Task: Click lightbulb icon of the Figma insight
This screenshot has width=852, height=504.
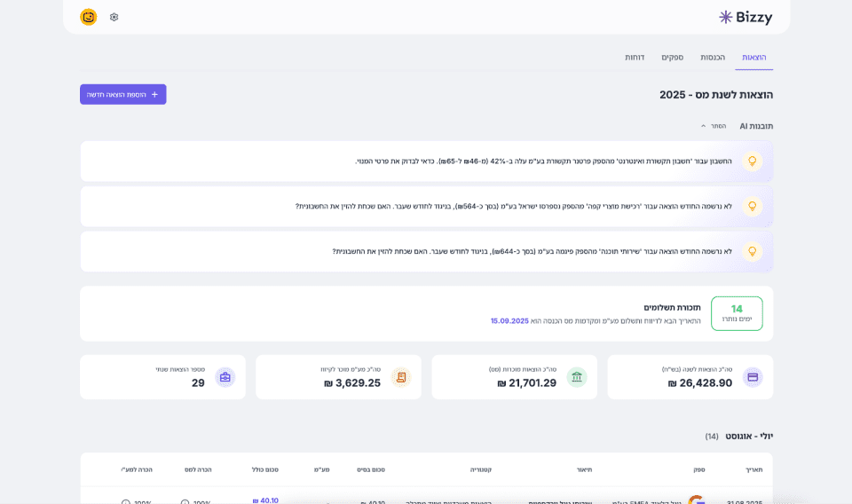Action: point(752,251)
